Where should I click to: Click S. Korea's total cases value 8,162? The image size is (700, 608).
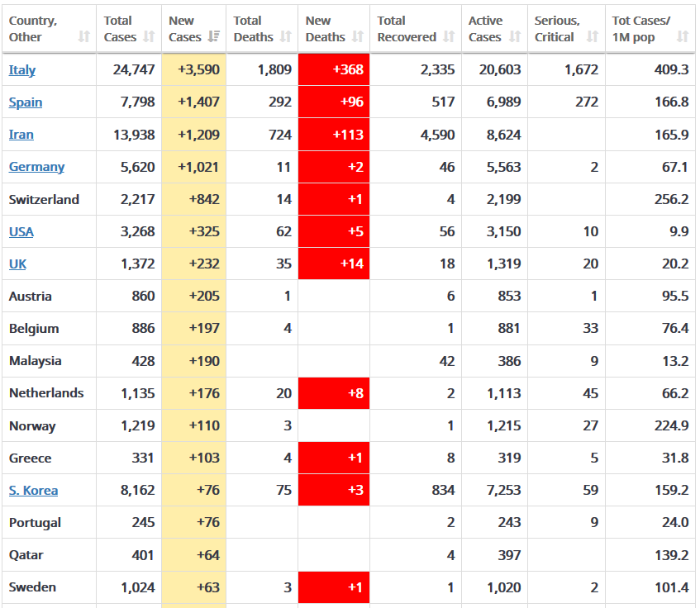[137, 490]
